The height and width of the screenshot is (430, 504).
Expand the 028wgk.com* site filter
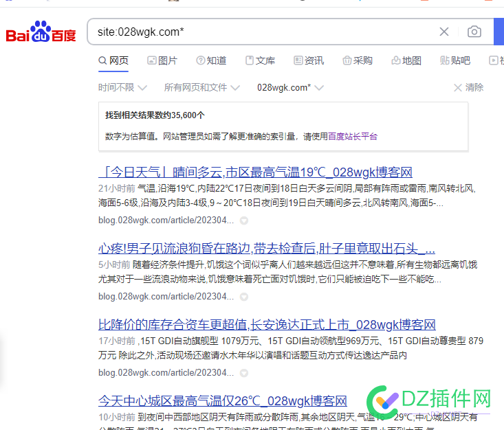tap(290, 87)
